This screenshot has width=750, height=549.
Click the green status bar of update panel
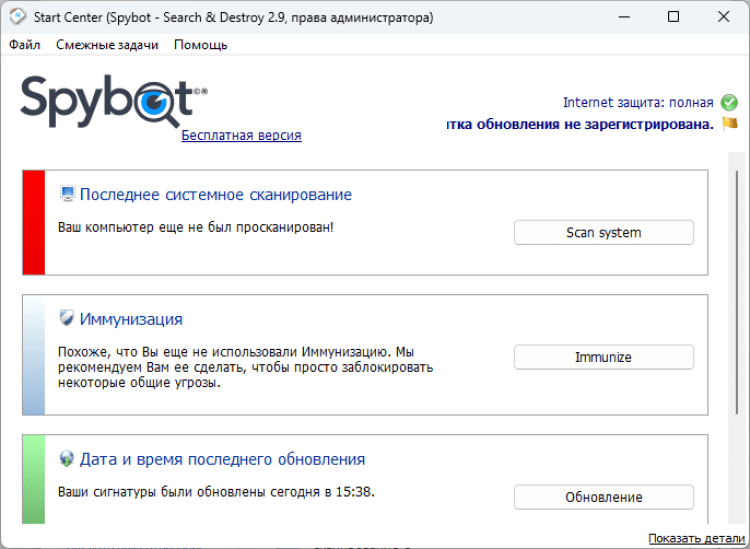pos(34,478)
